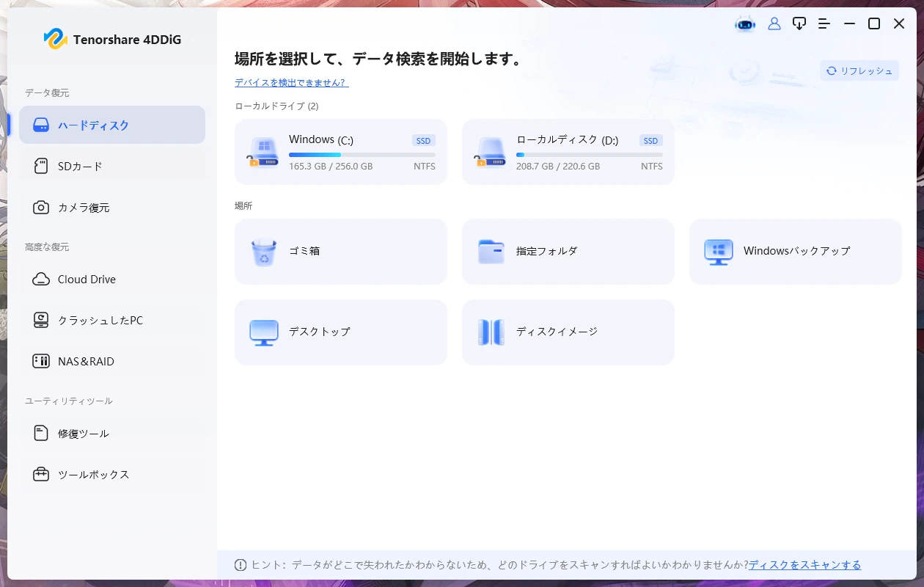Viewport: 924px width, 587px height.
Task: Click the NAS&RAID icon in sidebar
Action: [42, 361]
